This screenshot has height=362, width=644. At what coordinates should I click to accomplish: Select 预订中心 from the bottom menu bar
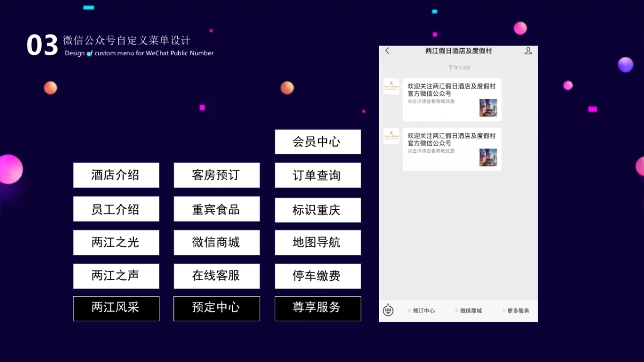pyautogui.click(x=423, y=311)
